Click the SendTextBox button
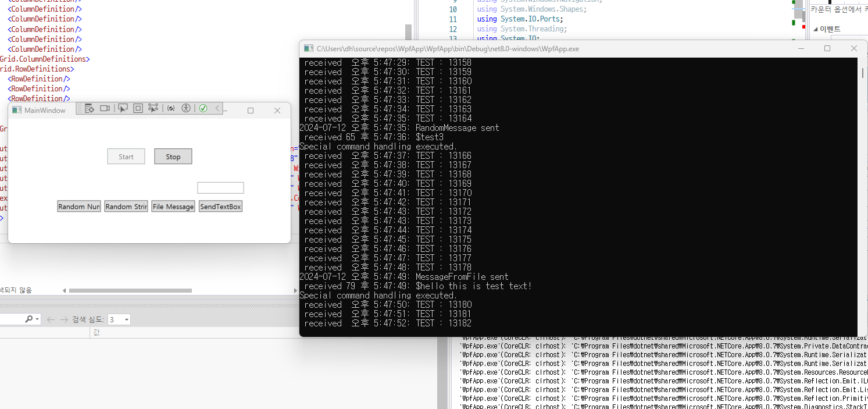Viewport: 868px width, 409px height. (x=220, y=207)
